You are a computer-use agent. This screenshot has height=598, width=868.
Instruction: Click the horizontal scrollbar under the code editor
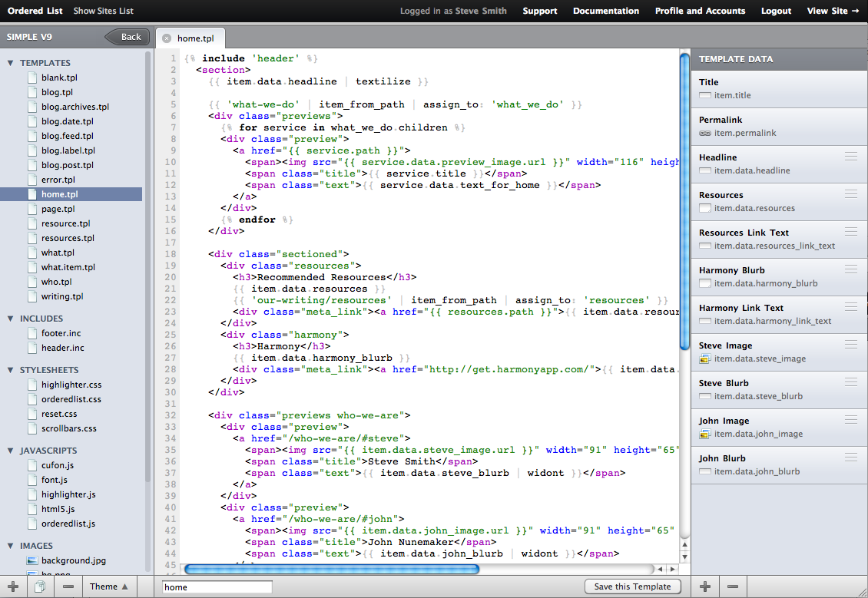(x=331, y=569)
